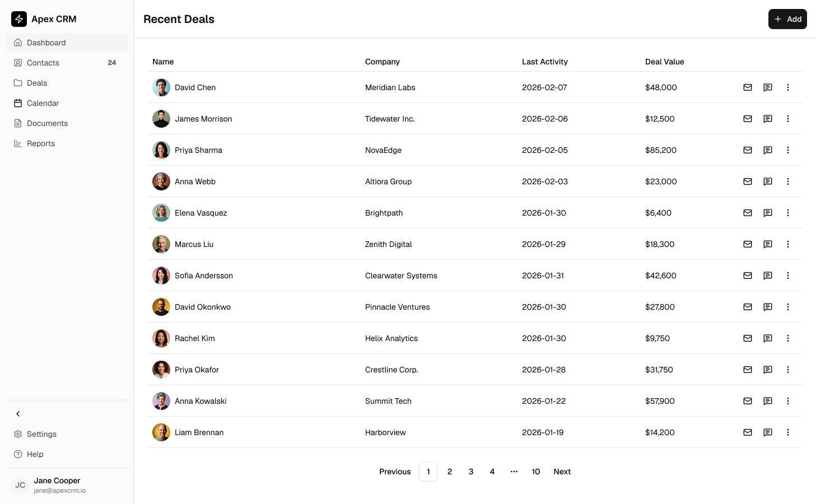This screenshot has width=816, height=504.
Task: Send email to Marcus Liu via envelope icon
Action: point(748,244)
